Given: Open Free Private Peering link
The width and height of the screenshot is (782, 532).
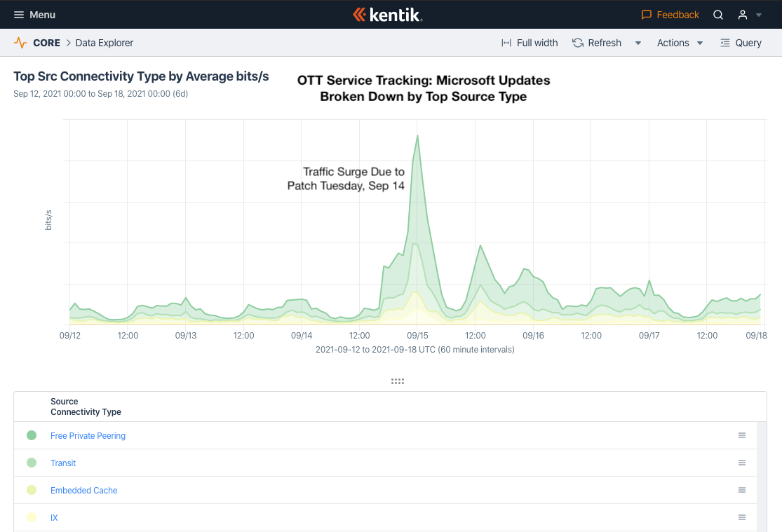Looking at the screenshot, I should tap(88, 436).
